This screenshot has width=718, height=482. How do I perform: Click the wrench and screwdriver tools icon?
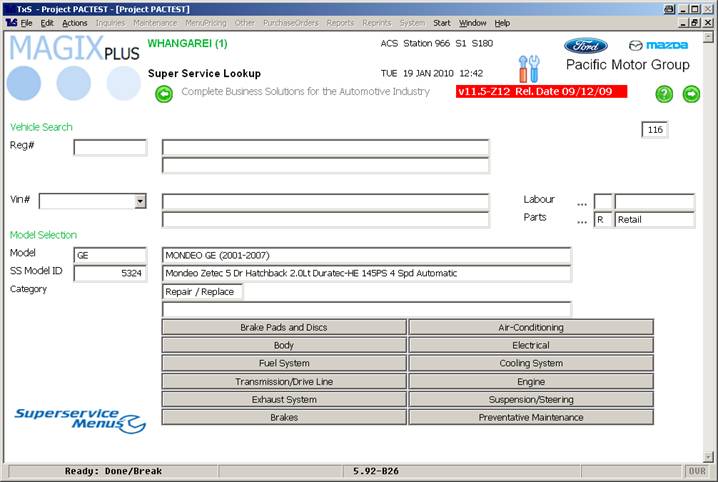point(528,69)
